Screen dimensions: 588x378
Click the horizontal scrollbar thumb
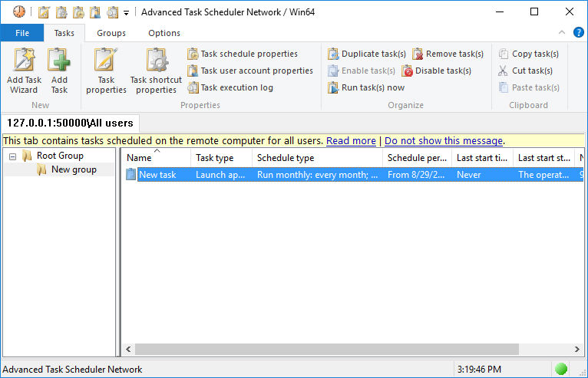[327, 349]
